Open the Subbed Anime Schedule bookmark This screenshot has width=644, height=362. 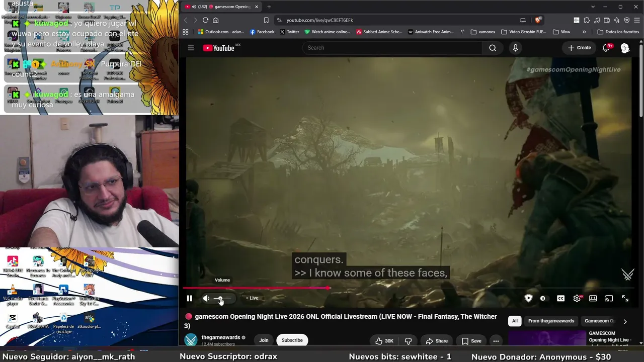click(379, 32)
